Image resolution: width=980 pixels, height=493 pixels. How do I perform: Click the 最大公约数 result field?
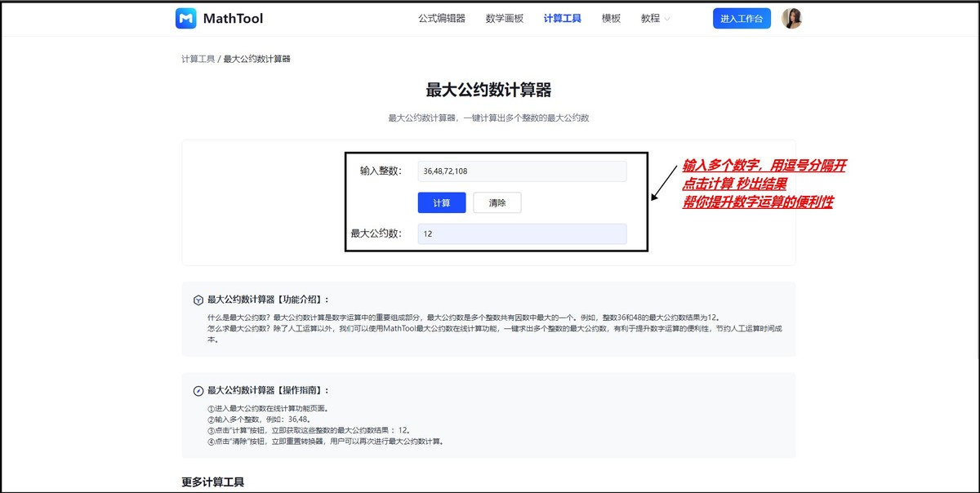[523, 233]
